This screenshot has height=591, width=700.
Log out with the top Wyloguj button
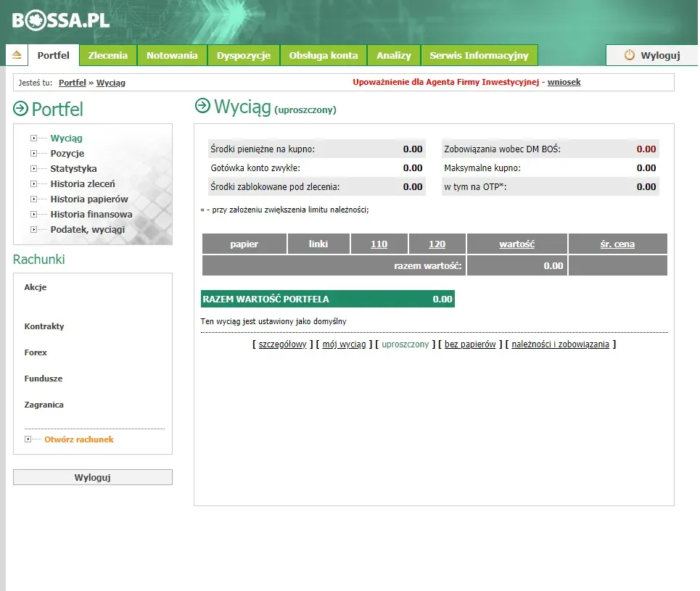click(x=652, y=55)
